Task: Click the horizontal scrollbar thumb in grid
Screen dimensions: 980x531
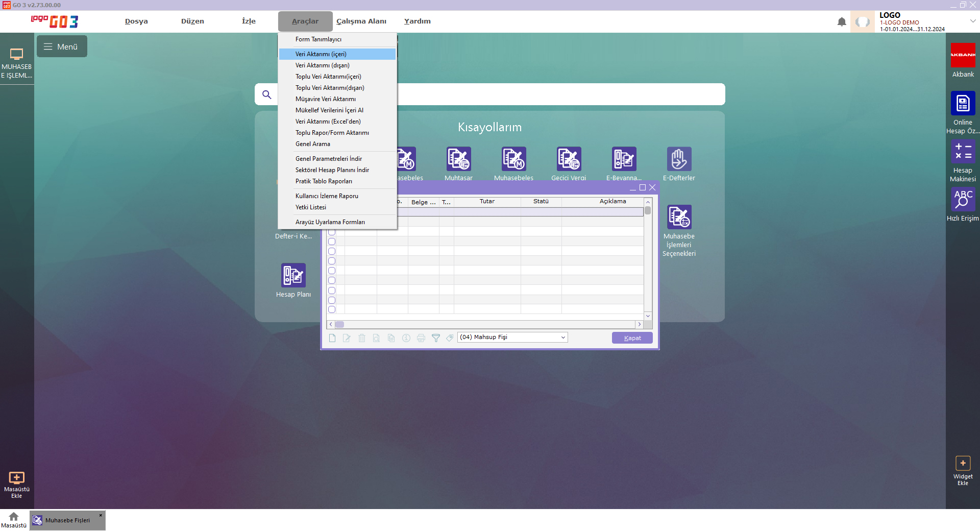Action: (x=339, y=324)
